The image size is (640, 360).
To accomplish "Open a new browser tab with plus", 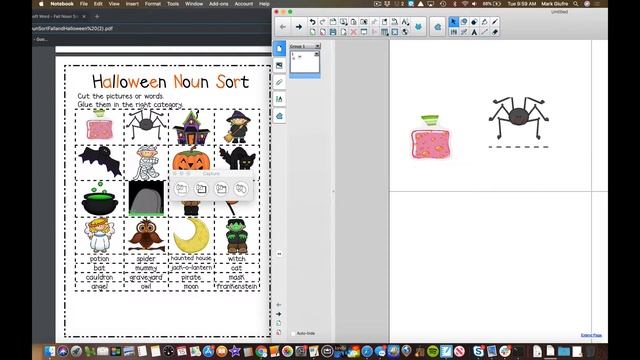I will pos(97,16).
